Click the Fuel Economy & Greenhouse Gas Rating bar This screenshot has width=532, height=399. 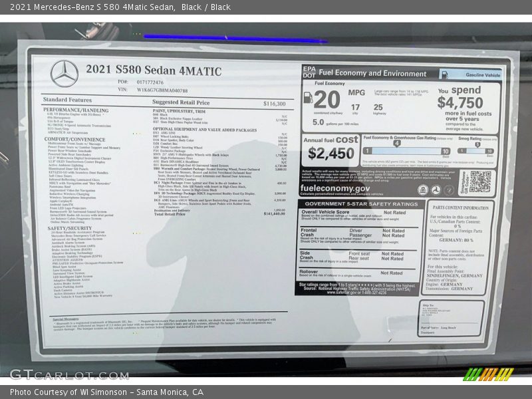click(x=406, y=151)
